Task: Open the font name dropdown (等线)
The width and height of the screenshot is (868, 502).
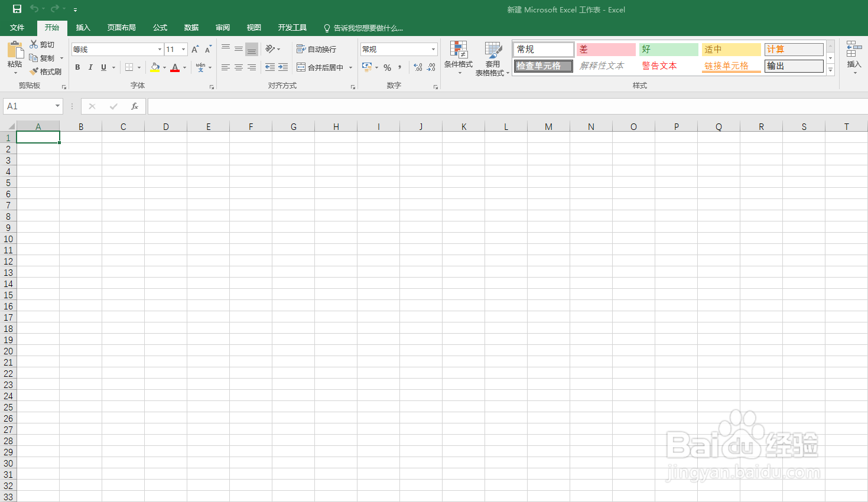Action: (160, 50)
